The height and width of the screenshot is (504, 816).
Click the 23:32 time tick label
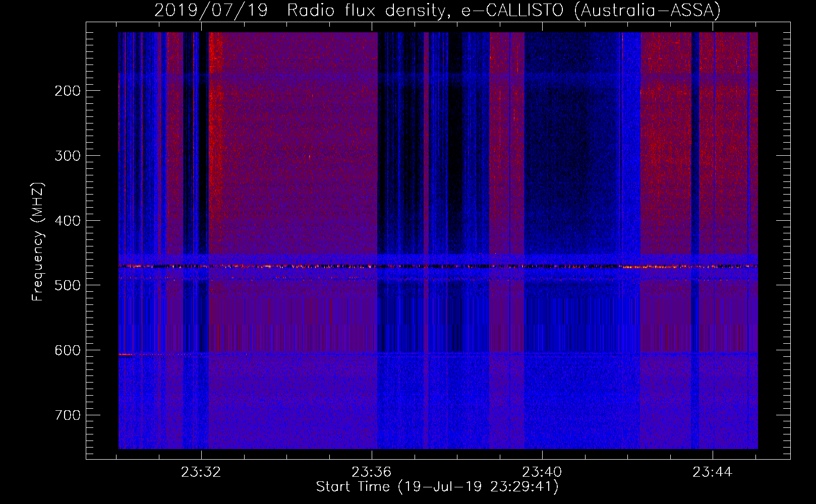point(201,472)
